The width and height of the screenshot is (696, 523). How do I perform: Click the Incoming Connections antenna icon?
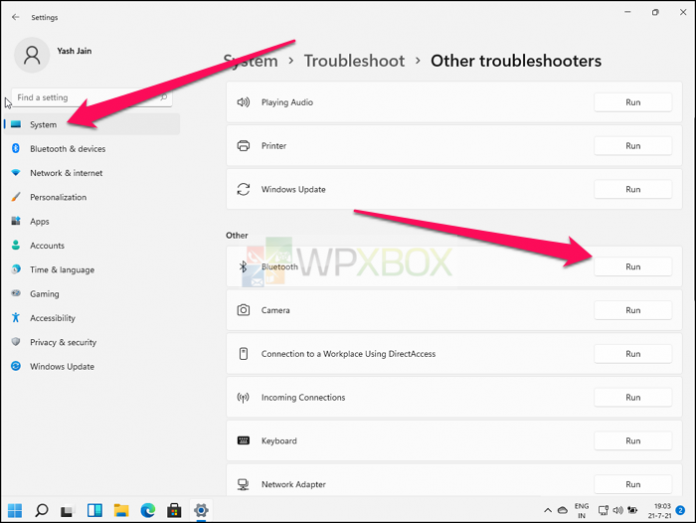(x=243, y=397)
